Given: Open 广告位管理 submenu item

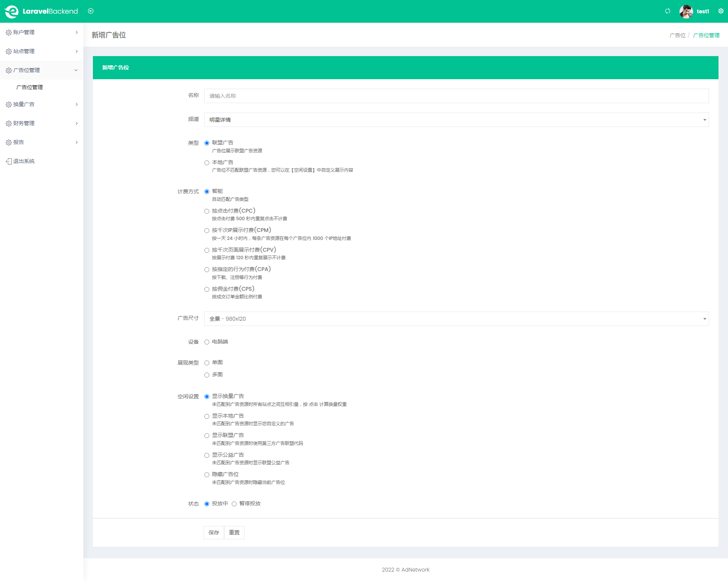Looking at the screenshot, I should tap(30, 87).
